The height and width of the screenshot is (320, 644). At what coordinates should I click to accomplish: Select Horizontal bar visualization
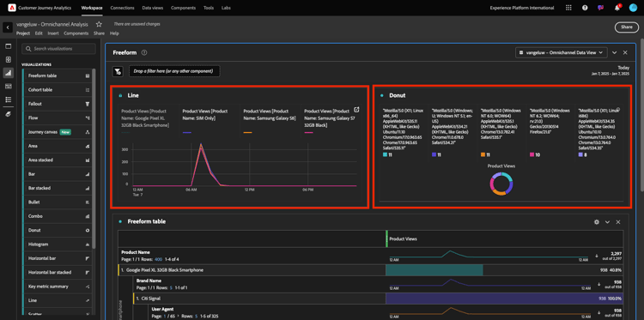pos(57,258)
